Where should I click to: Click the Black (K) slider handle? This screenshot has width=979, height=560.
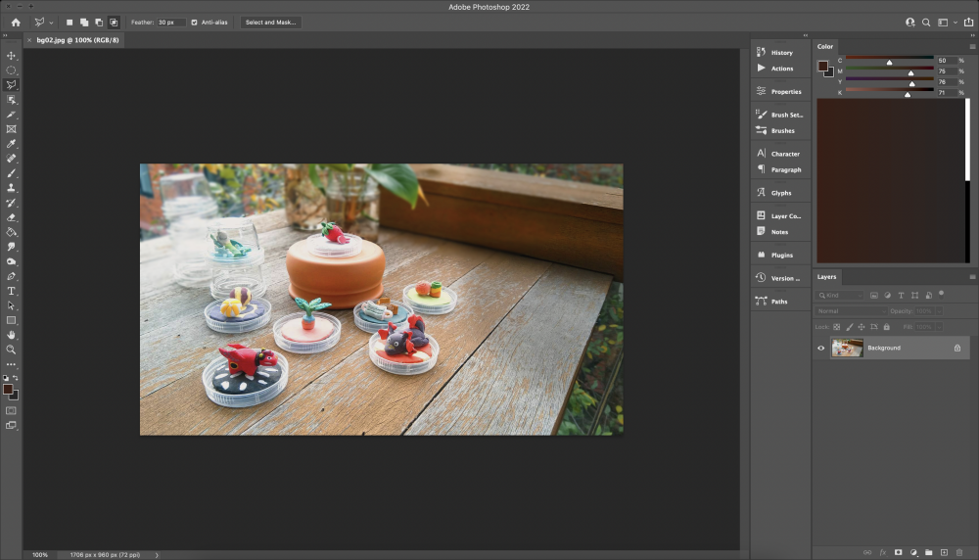click(908, 94)
